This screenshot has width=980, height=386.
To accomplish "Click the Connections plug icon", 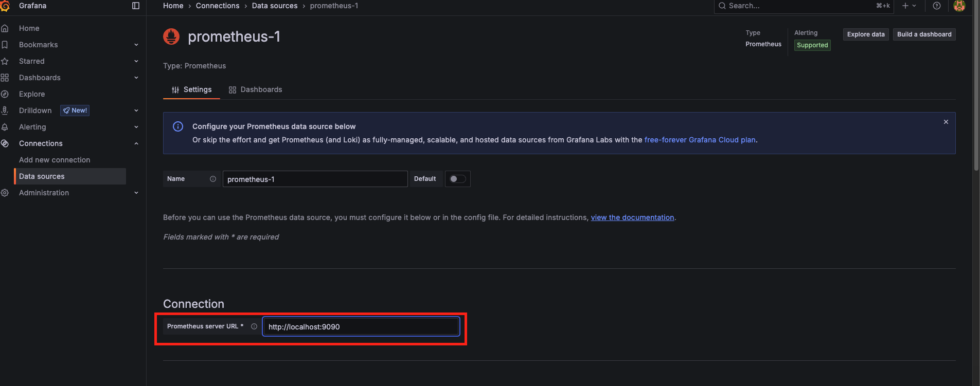I will (5, 143).
